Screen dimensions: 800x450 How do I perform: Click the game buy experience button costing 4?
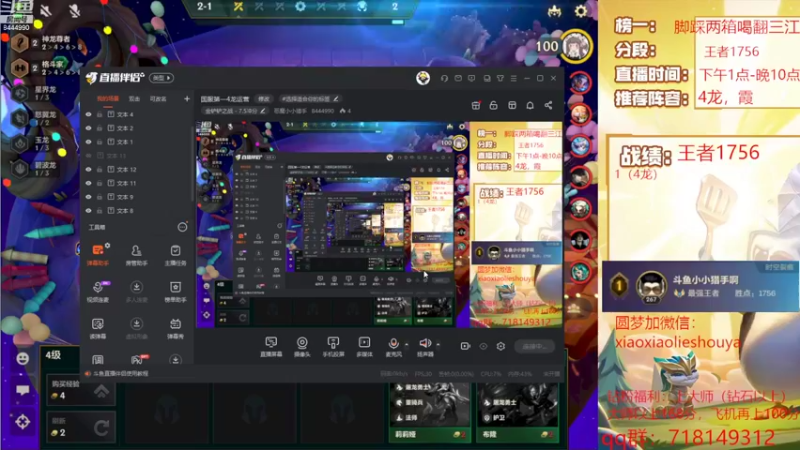point(81,390)
